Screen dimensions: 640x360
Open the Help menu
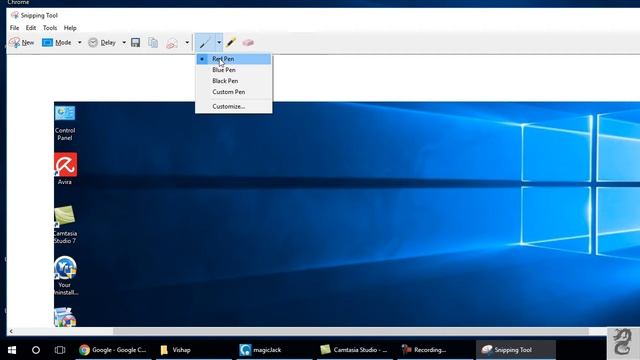click(x=70, y=28)
